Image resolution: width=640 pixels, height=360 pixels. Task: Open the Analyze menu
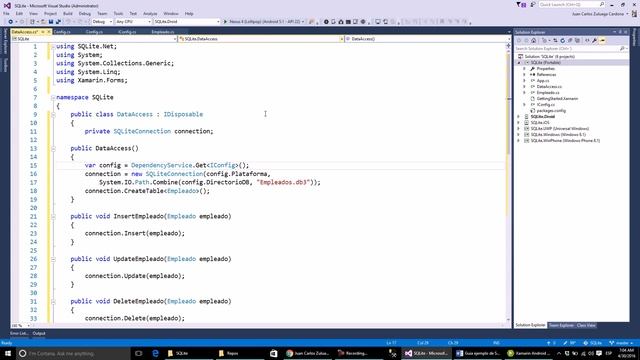click(150, 13)
